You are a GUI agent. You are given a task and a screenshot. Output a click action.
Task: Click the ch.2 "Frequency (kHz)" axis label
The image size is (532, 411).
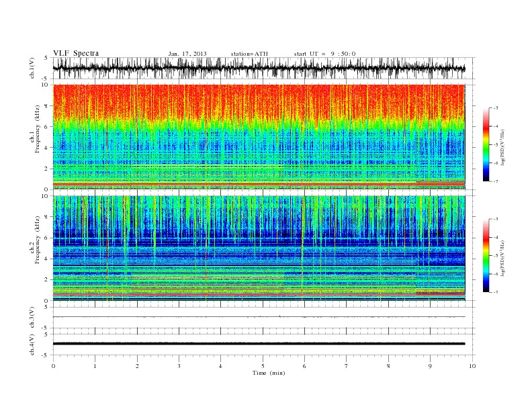pyautogui.click(x=37, y=240)
